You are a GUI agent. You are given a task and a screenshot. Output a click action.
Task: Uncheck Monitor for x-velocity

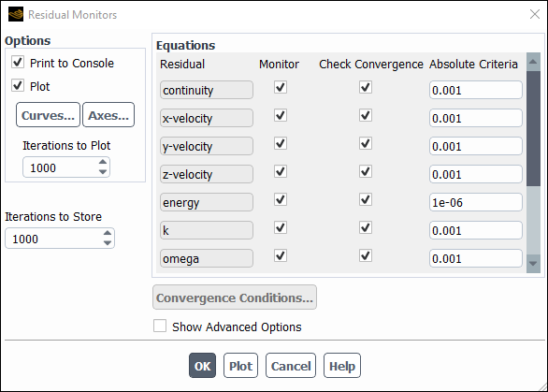pos(281,115)
